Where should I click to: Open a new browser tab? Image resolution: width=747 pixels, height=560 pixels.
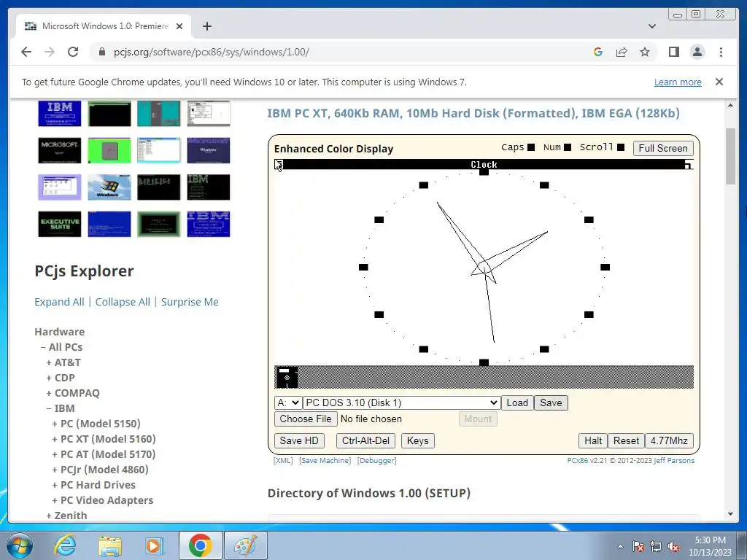point(206,26)
